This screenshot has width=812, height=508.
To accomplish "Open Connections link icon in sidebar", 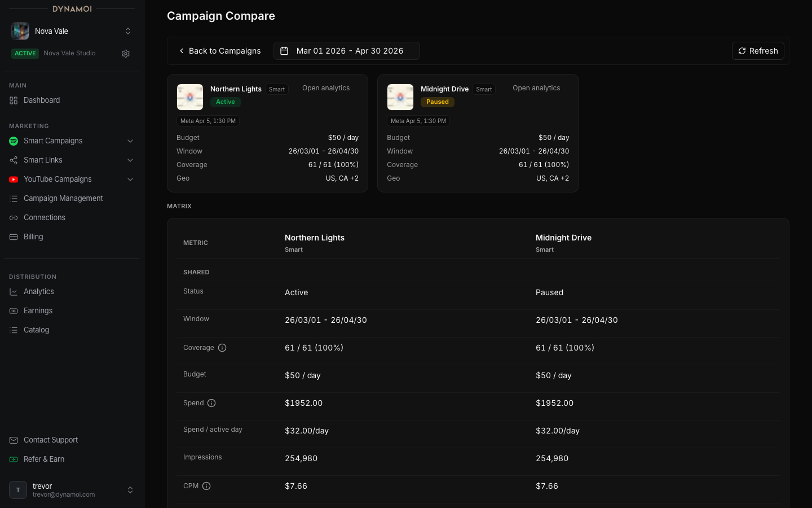I will pyautogui.click(x=14, y=218).
